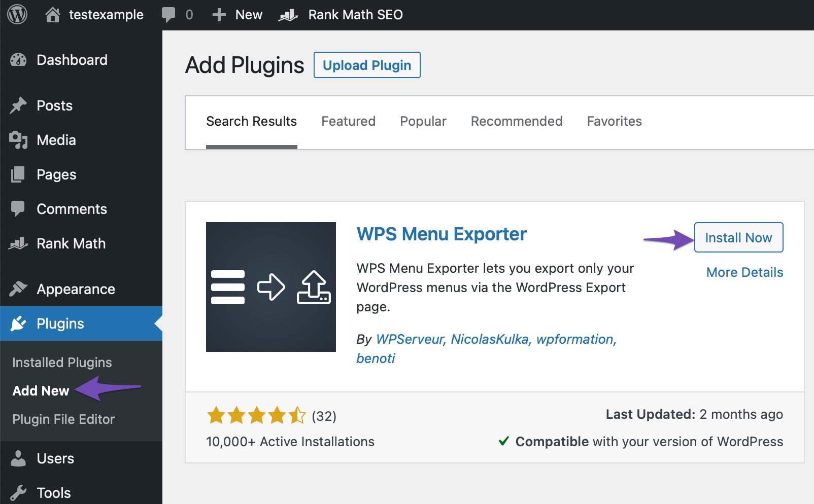Screen dimensions: 814x504
Task: Click the Upload Plugin button
Action: pyautogui.click(x=367, y=65)
